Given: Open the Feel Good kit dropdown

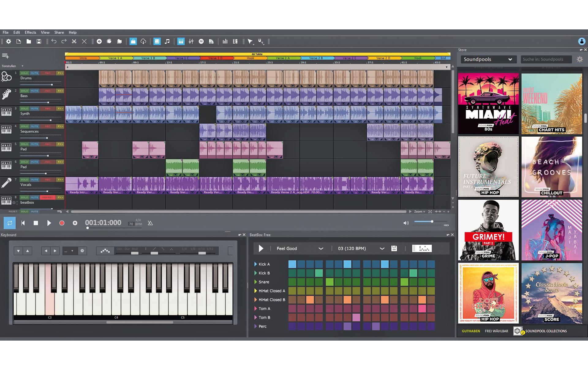Looking at the screenshot, I should pos(300,248).
